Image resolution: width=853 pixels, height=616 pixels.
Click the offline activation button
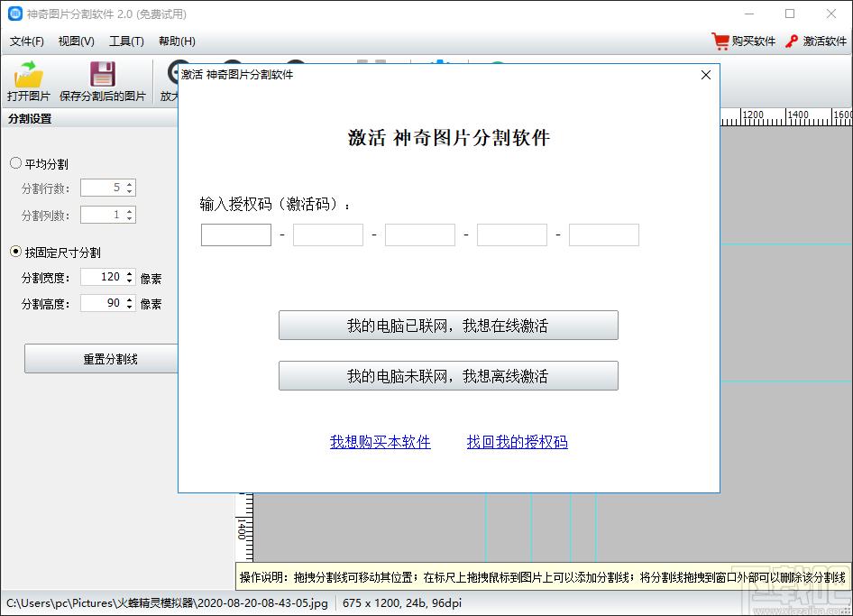[448, 376]
